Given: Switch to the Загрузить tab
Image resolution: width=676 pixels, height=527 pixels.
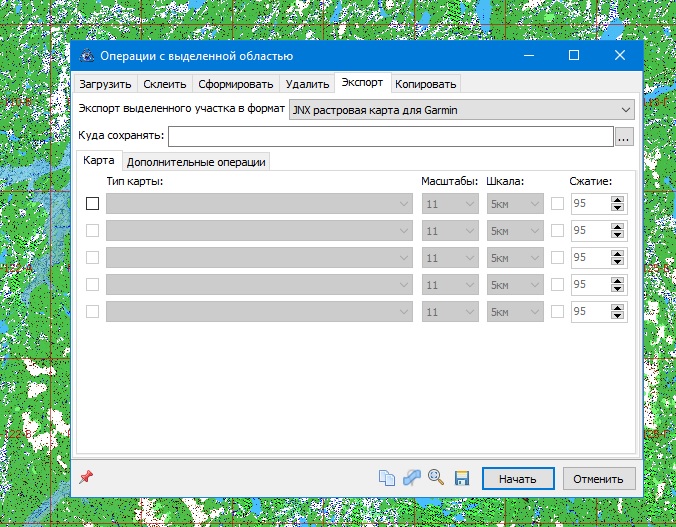Looking at the screenshot, I should [106, 84].
